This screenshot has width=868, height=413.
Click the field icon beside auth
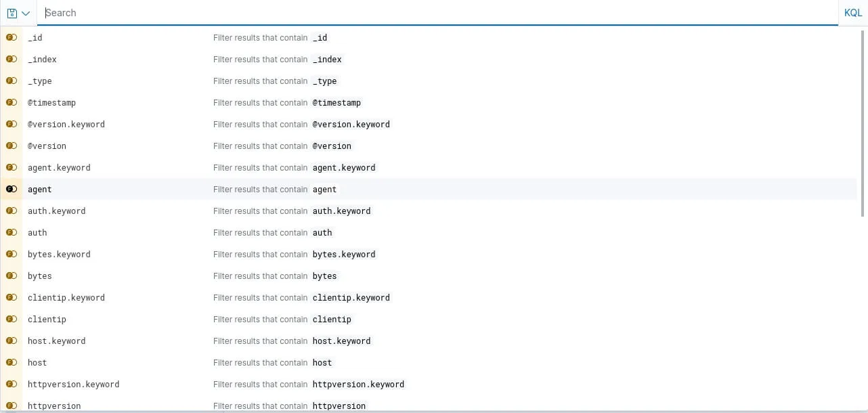pos(12,233)
